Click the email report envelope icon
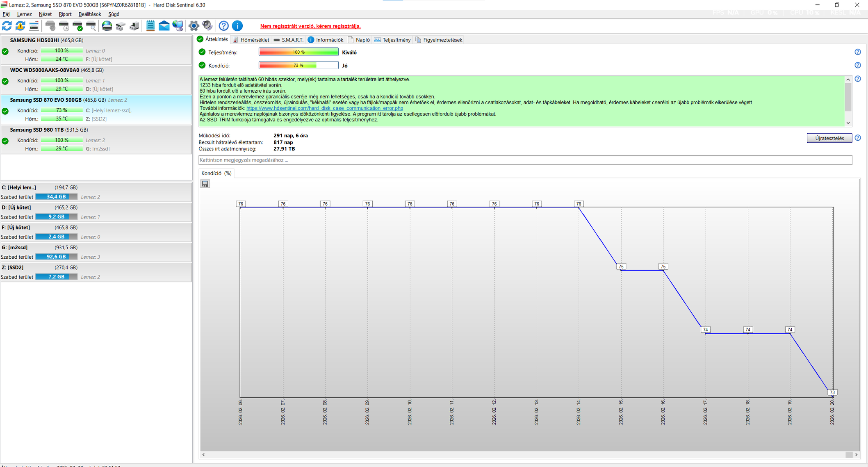868x467 pixels. [164, 26]
